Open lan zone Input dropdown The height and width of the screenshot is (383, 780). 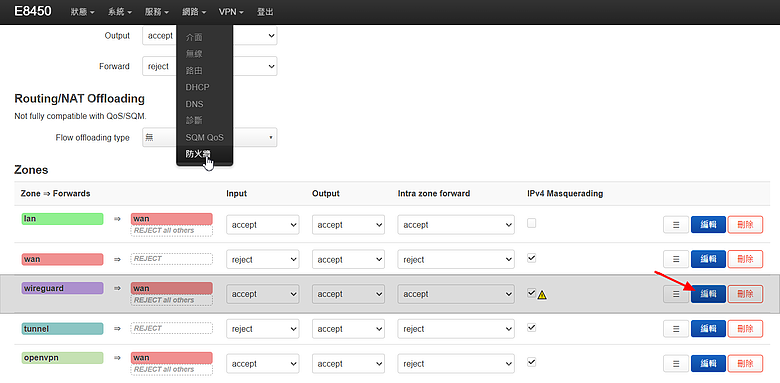(x=263, y=225)
